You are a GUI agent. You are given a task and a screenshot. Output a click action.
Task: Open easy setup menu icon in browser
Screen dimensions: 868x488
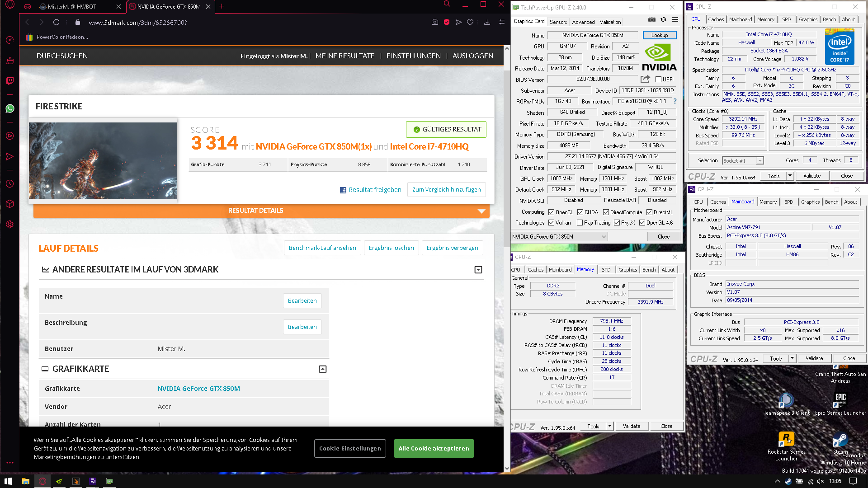[501, 22]
